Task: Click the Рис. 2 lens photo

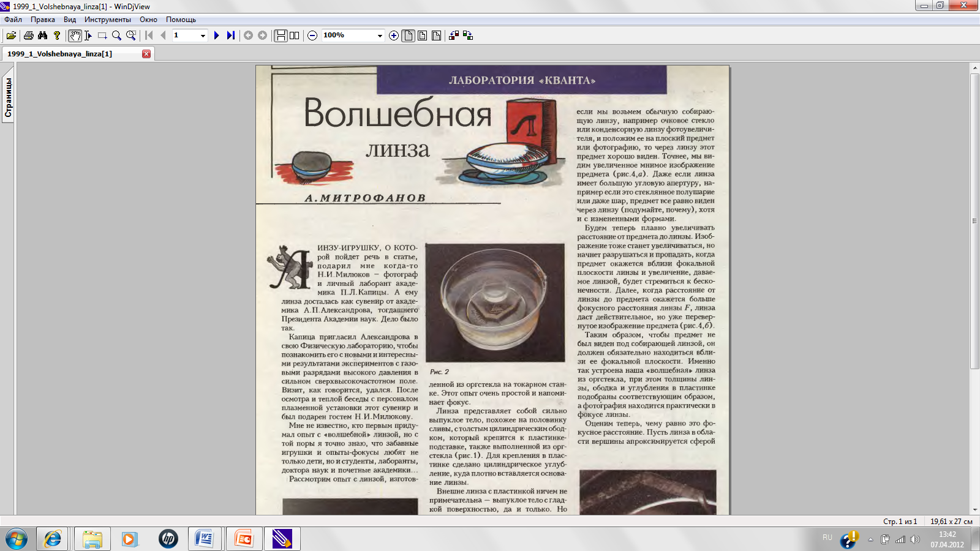Action: click(495, 302)
